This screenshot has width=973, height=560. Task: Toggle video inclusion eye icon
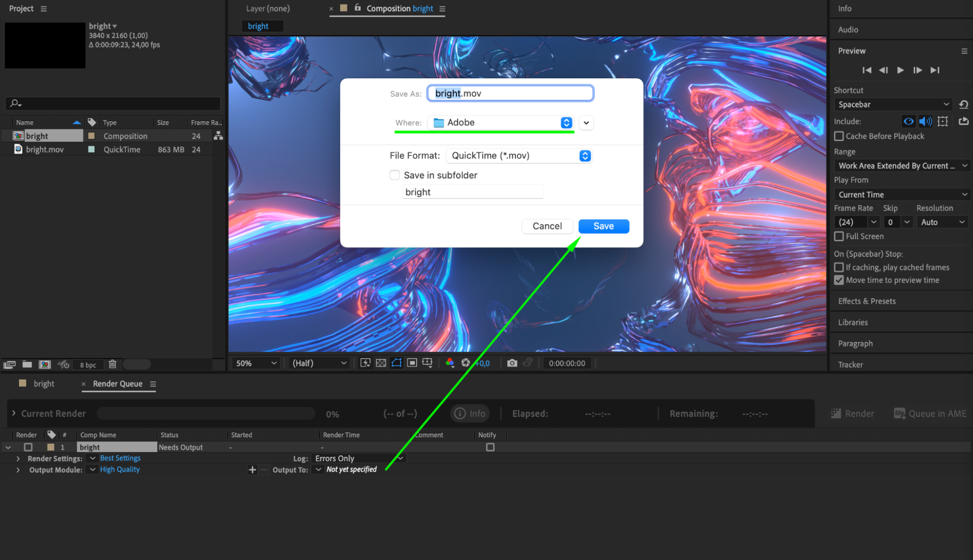(x=908, y=121)
